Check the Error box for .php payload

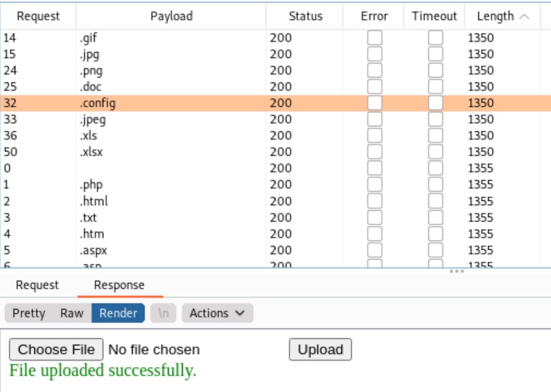pos(374,184)
